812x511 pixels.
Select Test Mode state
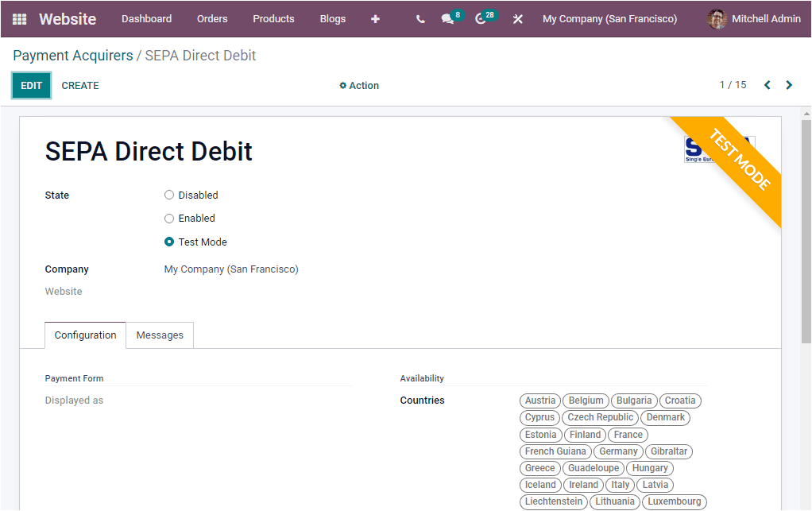coord(169,242)
